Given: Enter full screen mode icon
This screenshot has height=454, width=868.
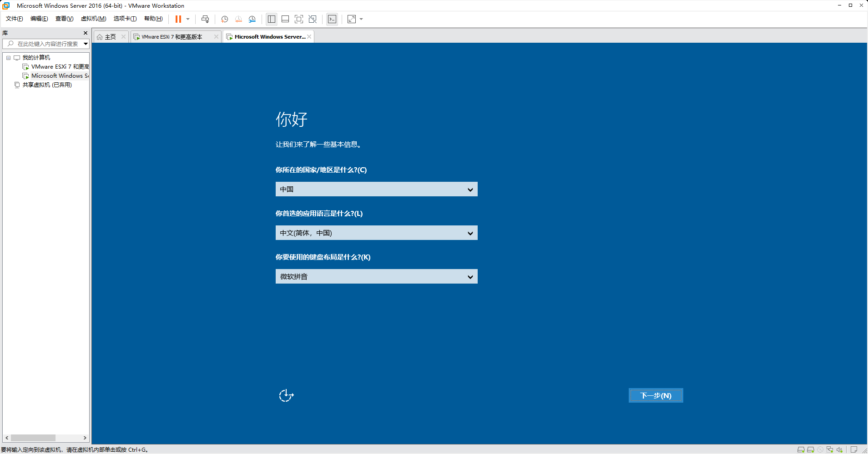Looking at the screenshot, I should coord(299,19).
